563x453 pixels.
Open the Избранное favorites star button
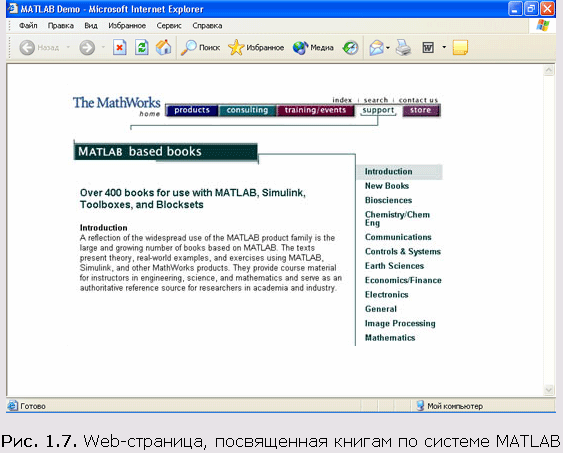click(x=256, y=47)
